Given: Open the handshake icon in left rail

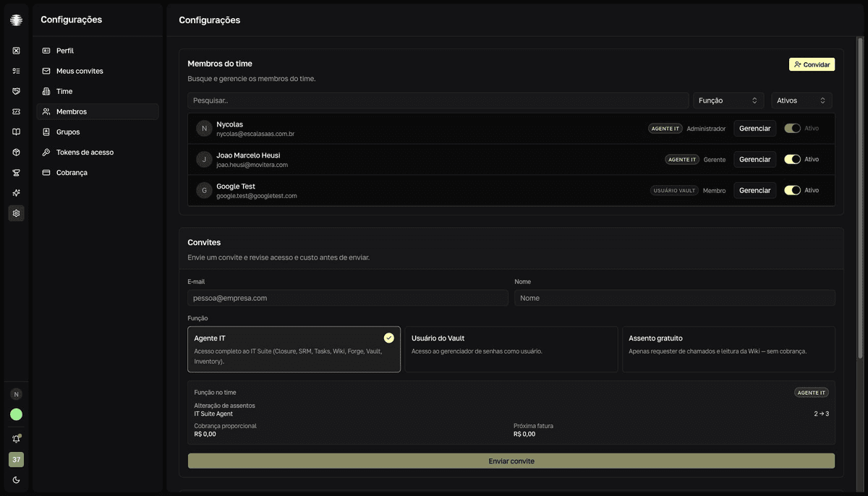Looking at the screenshot, I should tap(16, 91).
